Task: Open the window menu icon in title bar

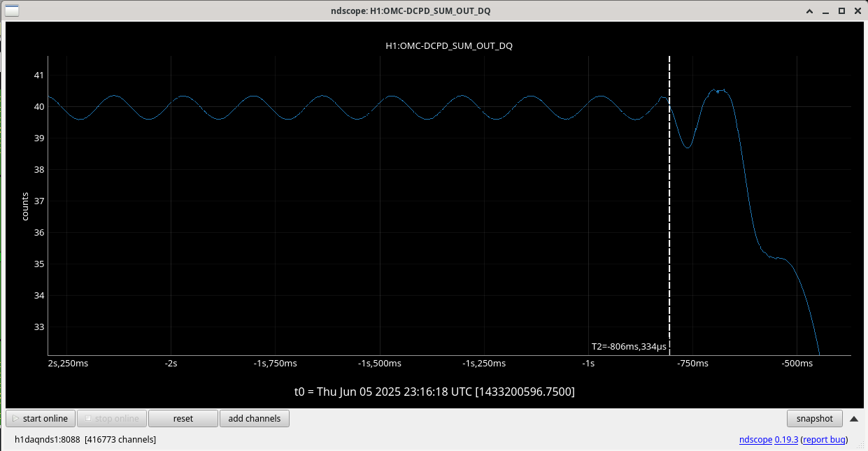Action: tap(13, 10)
